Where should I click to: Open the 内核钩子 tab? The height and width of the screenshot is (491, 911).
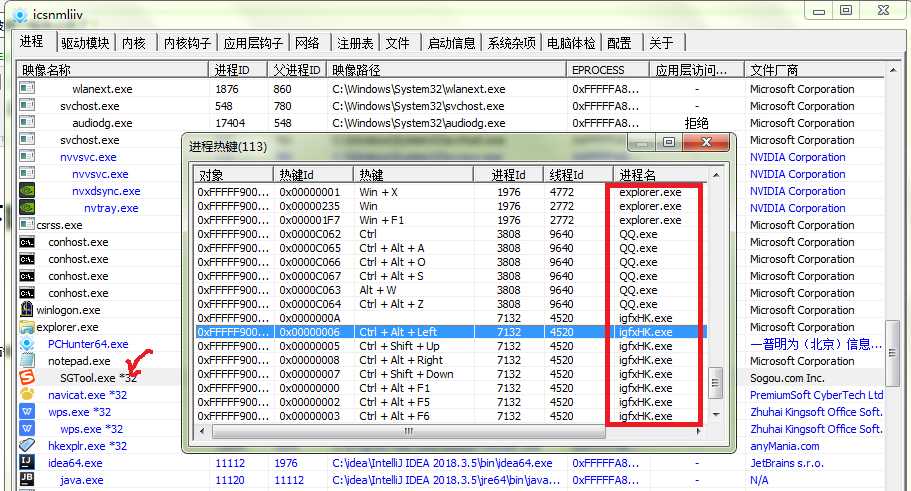point(187,43)
